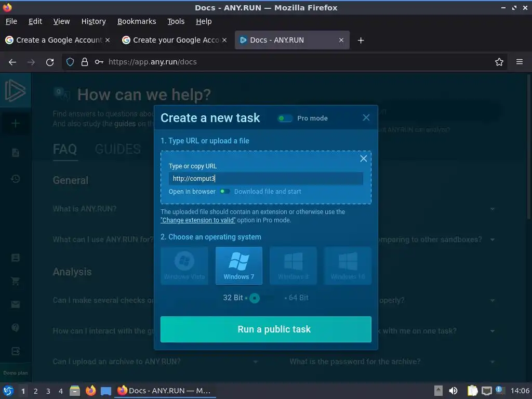
Task: Click the padlock site info icon
Action: pos(85,62)
